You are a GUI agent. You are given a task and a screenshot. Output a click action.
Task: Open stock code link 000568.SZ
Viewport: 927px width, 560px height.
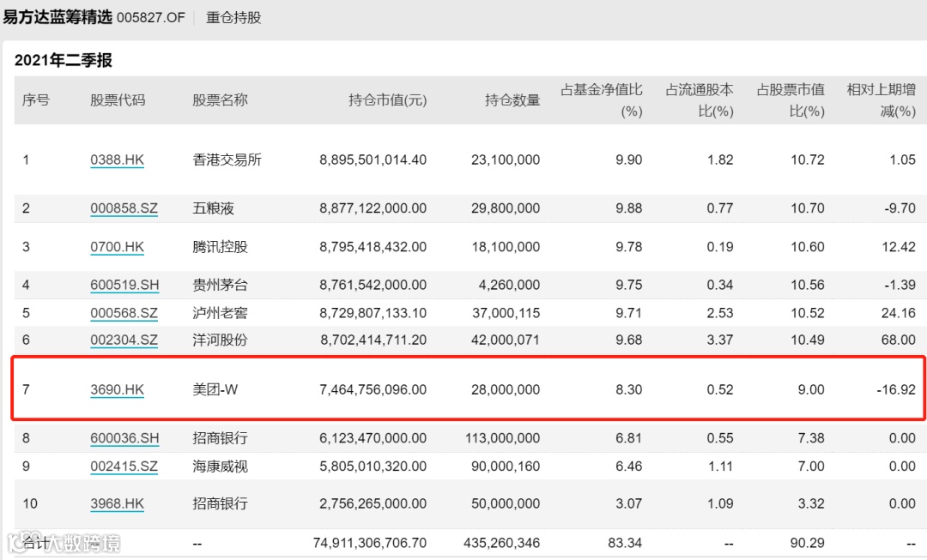point(124,312)
